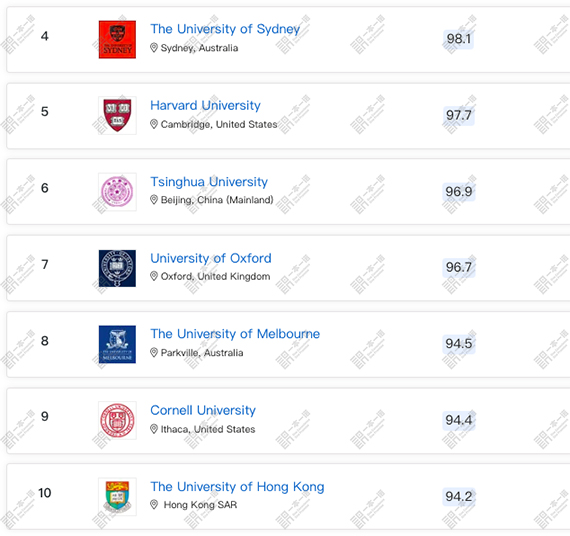
Task: Open the University of Oxford link
Action: pyautogui.click(x=211, y=258)
